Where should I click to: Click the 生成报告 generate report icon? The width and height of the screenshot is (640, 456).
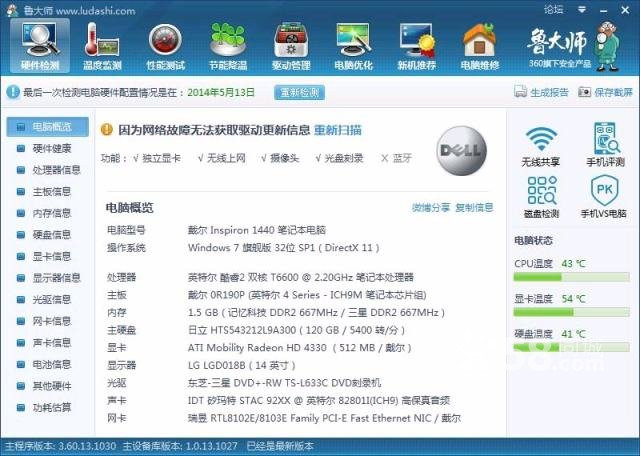click(x=520, y=92)
